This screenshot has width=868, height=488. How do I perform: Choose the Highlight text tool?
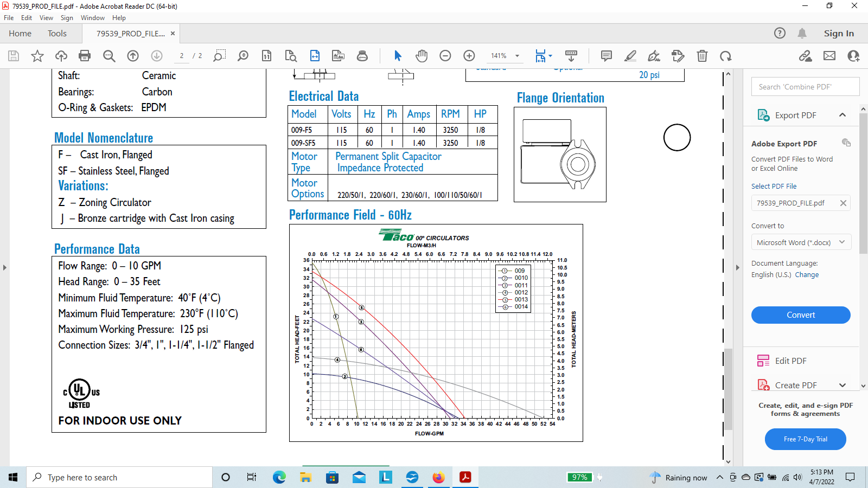pos(630,56)
